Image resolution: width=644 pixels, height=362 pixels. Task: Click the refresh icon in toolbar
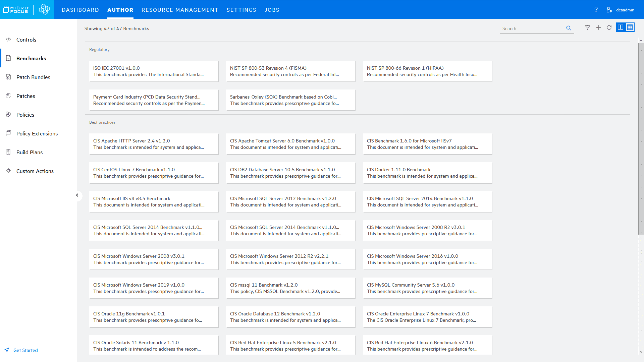[x=609, y=28]
